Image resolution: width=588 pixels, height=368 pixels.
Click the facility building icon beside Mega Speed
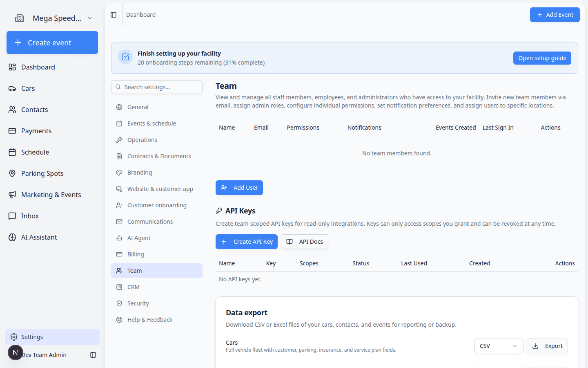[x=20, y=18]
